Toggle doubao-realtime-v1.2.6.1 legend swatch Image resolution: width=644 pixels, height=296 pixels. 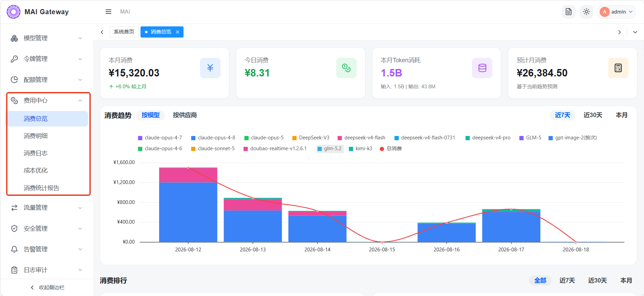[x=246, y=149]
